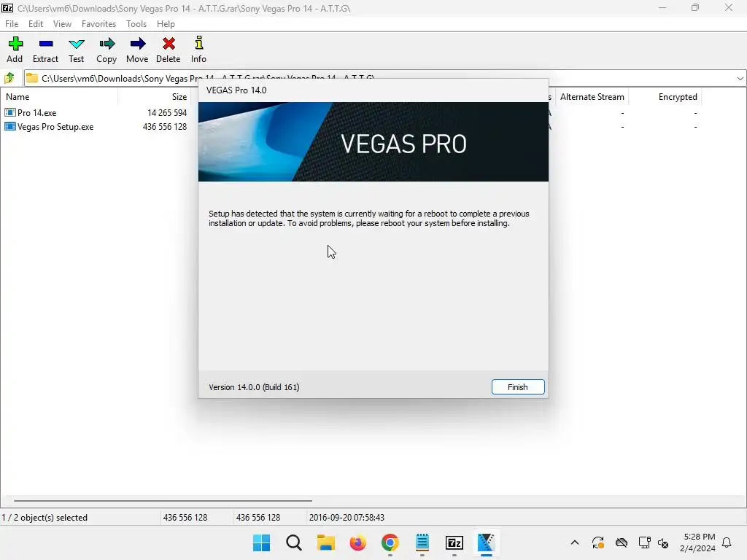Click the OneDrive cloud tray icon

click(x=622, y=542)
